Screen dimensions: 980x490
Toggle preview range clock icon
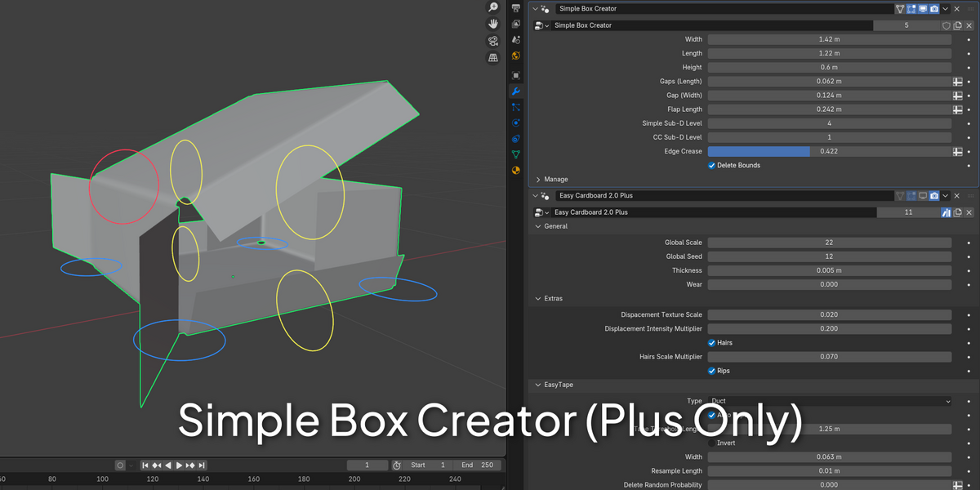coord(397,465)
